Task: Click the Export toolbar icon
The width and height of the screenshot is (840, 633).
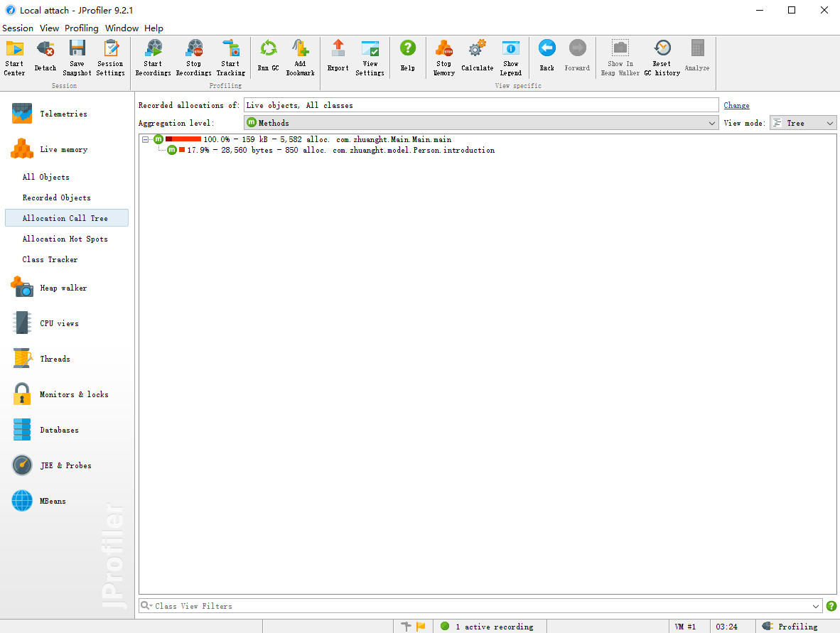Action: (x=338, y=49)
